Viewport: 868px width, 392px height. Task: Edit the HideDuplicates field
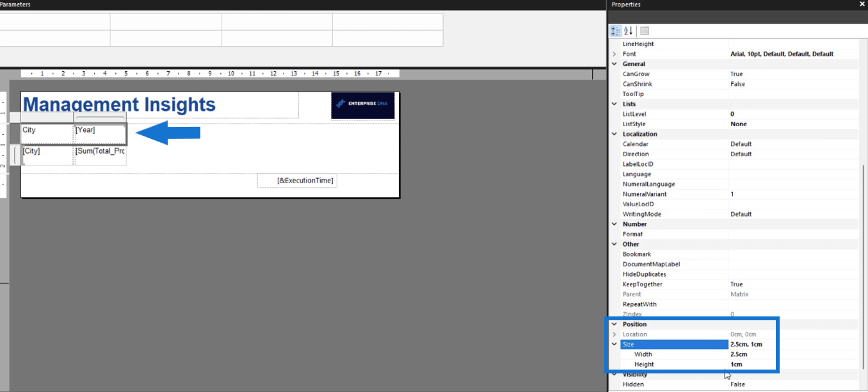[x=794, y=274]
